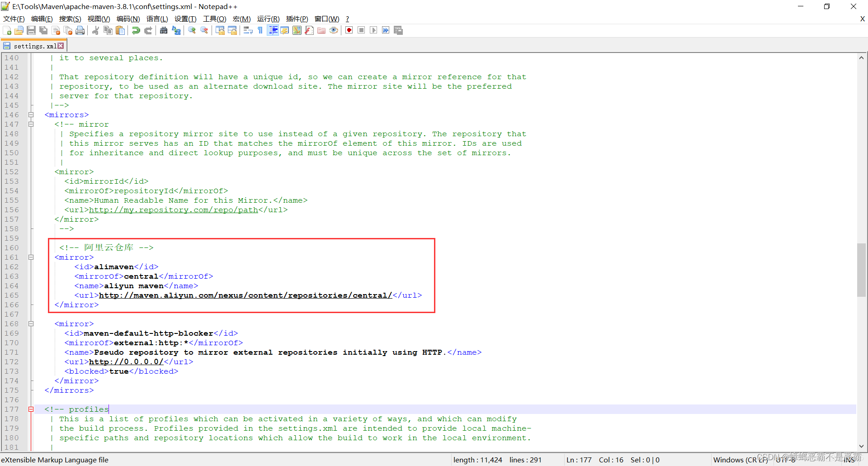Print the document with the printer icon
Image resolution: width=868 pixels, height=466 pixels.
pyautogui.click(x=80, y=30)
